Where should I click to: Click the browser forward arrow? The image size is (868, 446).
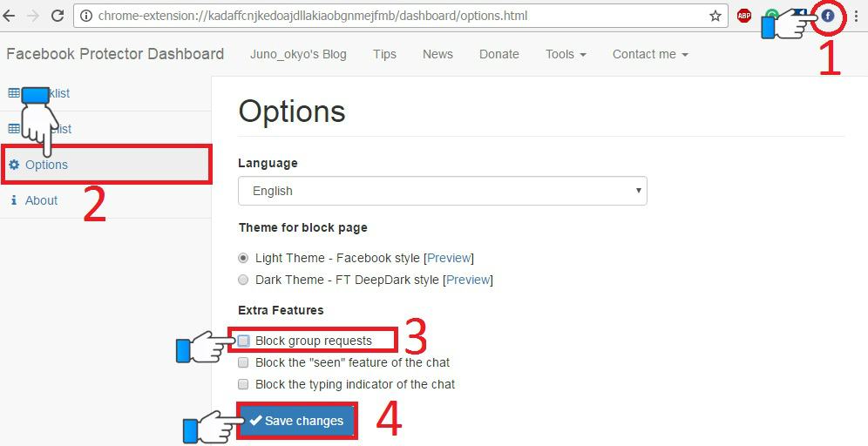(x=33, y=16)
